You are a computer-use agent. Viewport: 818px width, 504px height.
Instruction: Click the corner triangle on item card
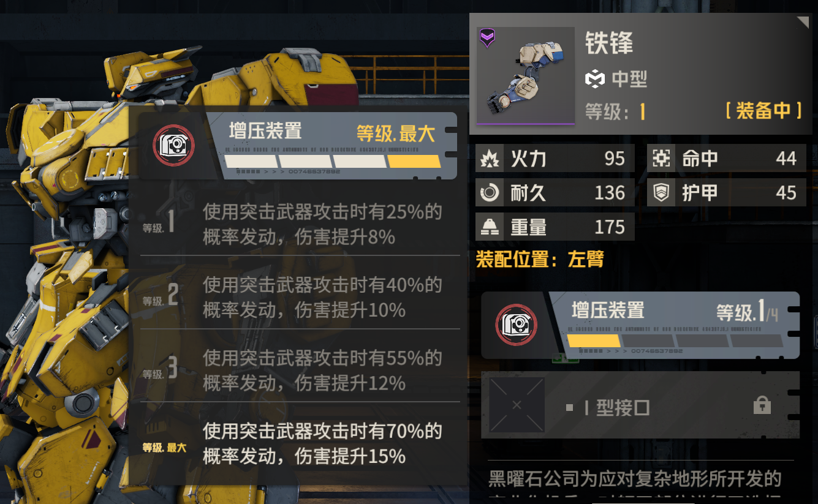coord(803,23)
